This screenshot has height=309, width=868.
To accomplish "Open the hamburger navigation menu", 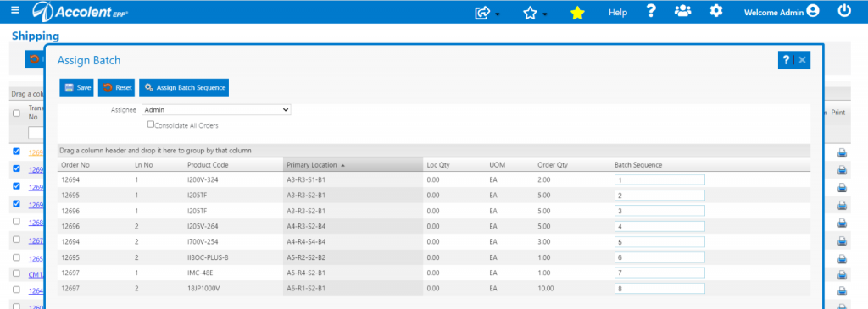I will coord(15,10).
